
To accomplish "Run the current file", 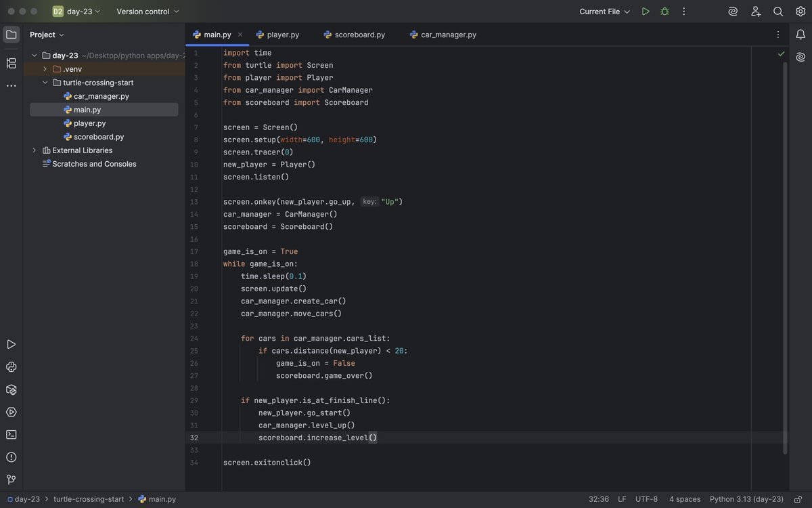I will 646,12.
